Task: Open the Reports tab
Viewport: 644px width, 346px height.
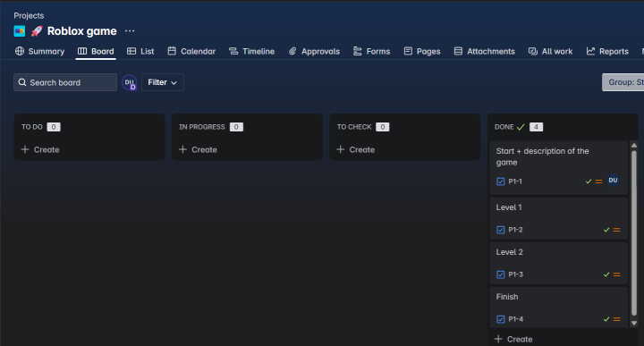Action: click(607, 51)
